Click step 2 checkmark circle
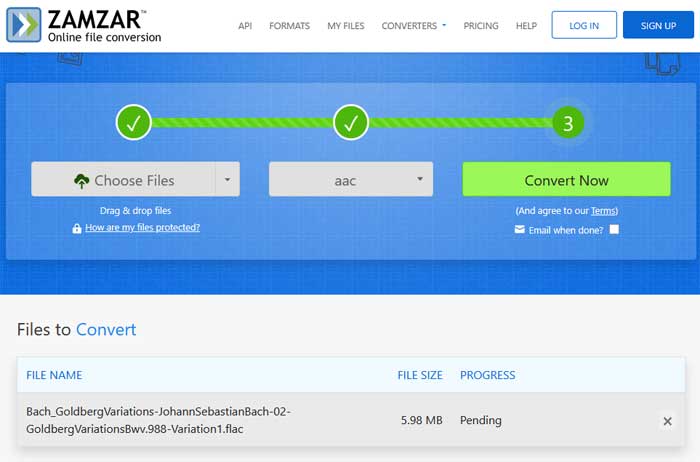This screenshot has width=700, height=462. 351,122
